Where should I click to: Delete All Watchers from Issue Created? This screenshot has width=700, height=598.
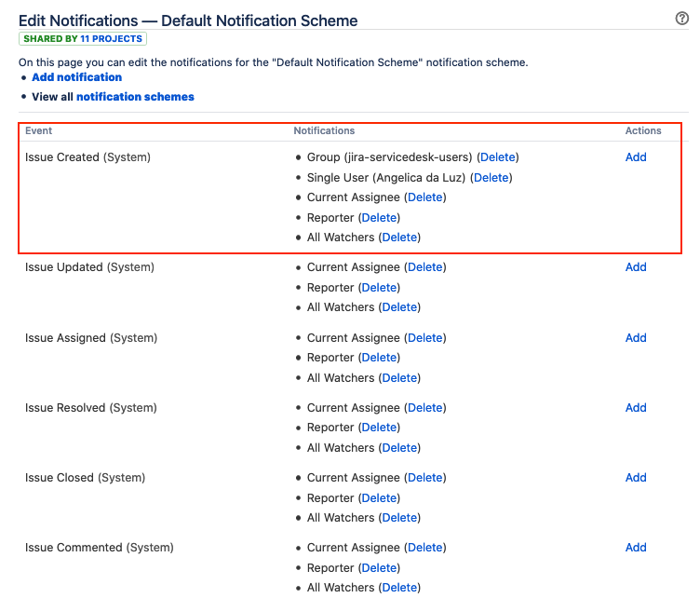tap(399, 238)
